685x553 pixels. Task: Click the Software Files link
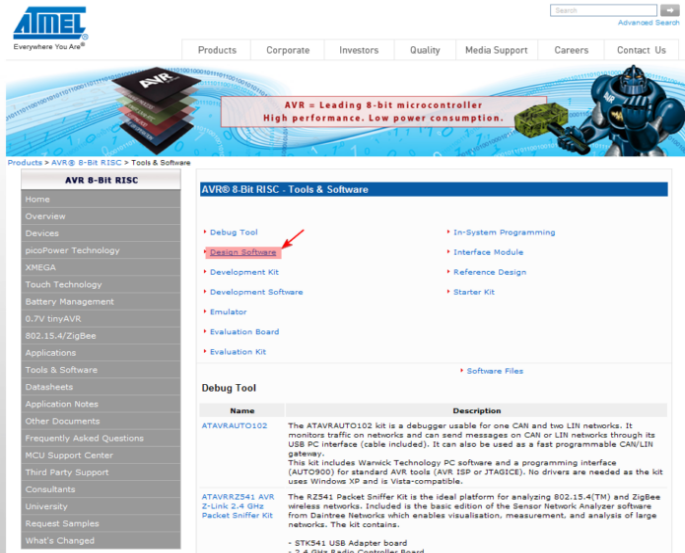tap(495, 371)
